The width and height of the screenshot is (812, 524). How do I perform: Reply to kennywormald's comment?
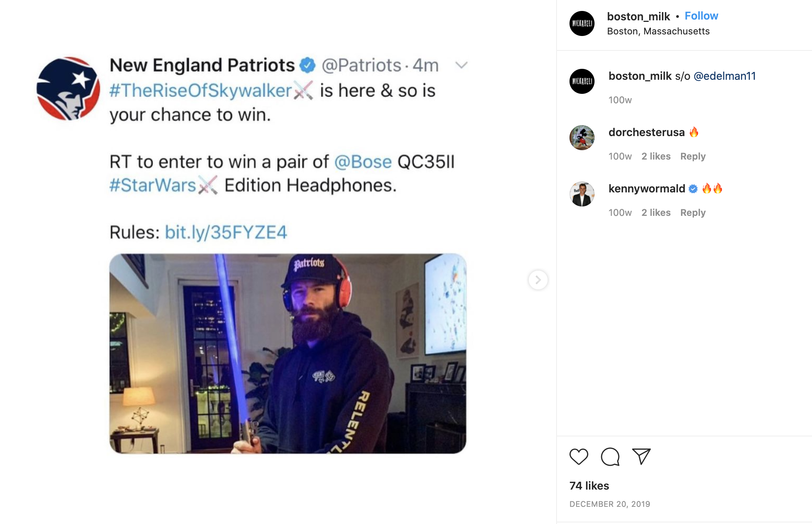click(x=692, y=213)
